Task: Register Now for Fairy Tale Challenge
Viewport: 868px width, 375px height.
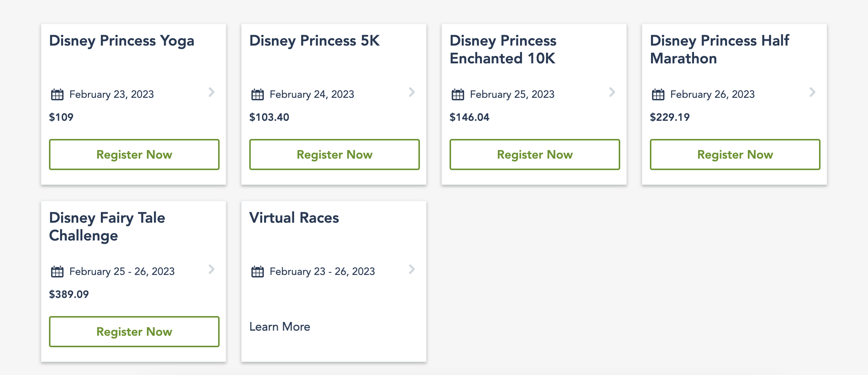Action: pyautogui.click(x=134, y=332)
